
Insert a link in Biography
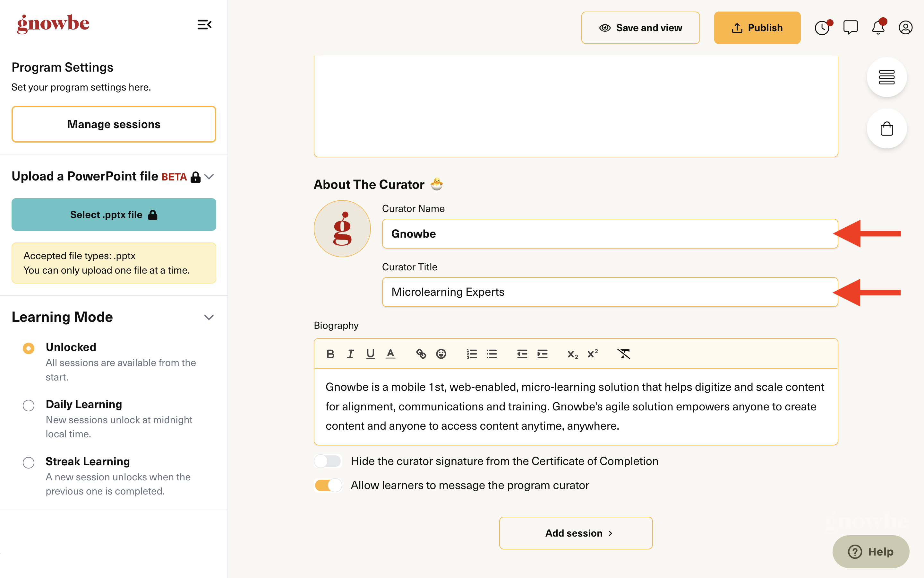(x=421, y=354)
